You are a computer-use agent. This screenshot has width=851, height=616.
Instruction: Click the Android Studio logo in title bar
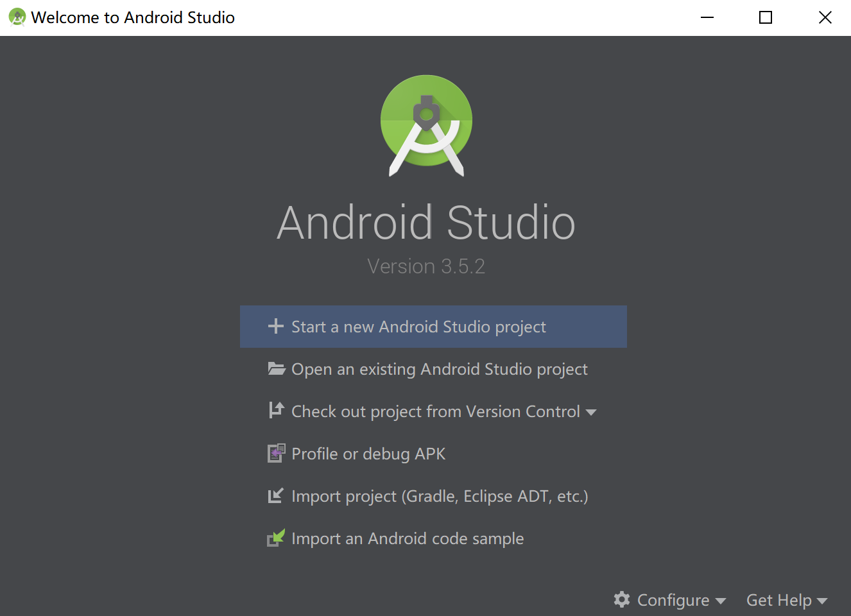(17, 17)
